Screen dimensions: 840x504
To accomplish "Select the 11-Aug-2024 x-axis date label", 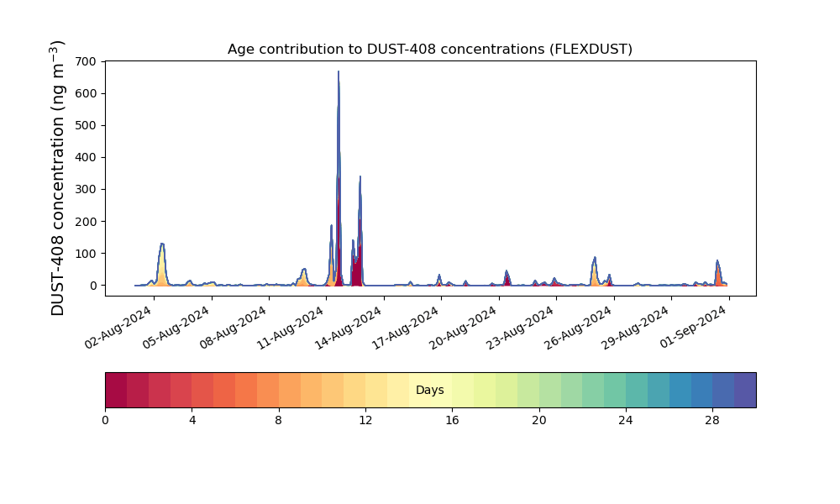I will coord(290,328).
